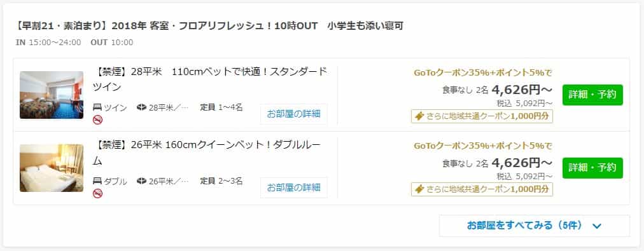Click the no-smoking icon under the twin room
The height and width of the screenshot is (251, 644).
click(x=98, y=119)
